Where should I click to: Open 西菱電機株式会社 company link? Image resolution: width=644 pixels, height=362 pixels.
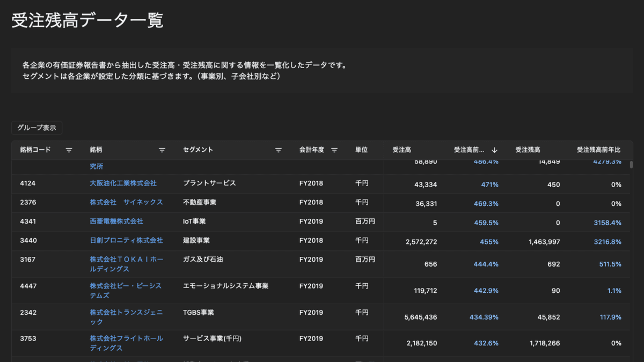[116, 221]
